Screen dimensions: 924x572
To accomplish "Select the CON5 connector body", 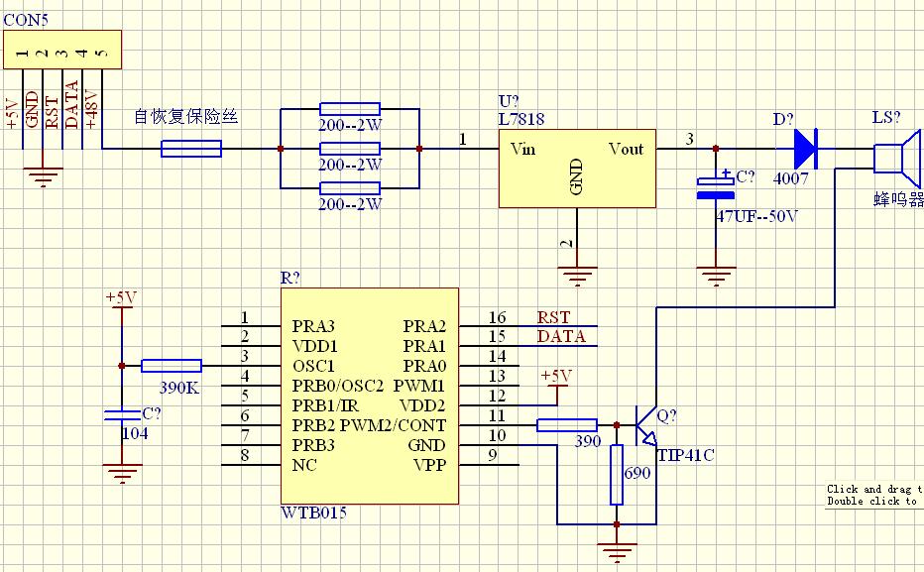I will tap(61, 49).
